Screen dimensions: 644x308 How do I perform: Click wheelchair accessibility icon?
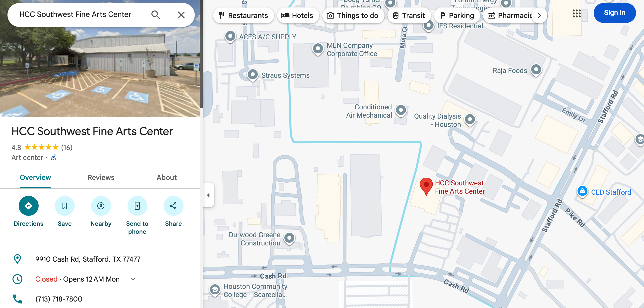[x=53, y=157]
